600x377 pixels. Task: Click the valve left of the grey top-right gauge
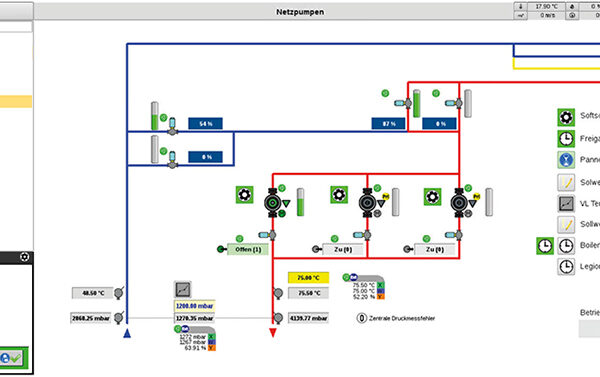(454, 103)
